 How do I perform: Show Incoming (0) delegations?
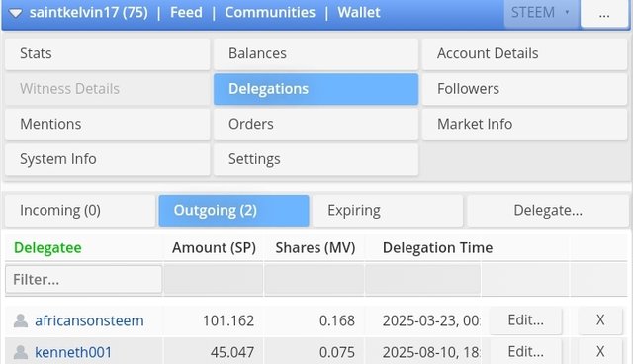(80, 211)
